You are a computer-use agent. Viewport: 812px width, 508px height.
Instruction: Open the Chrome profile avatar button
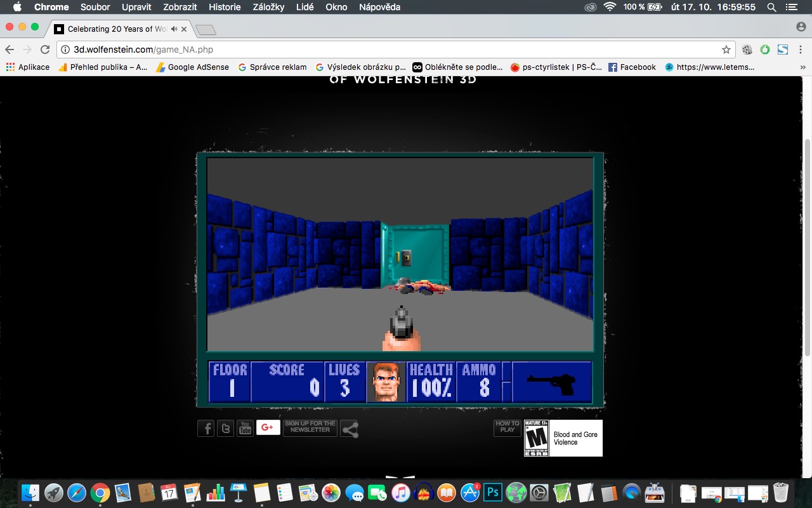[x=801, y=27]
